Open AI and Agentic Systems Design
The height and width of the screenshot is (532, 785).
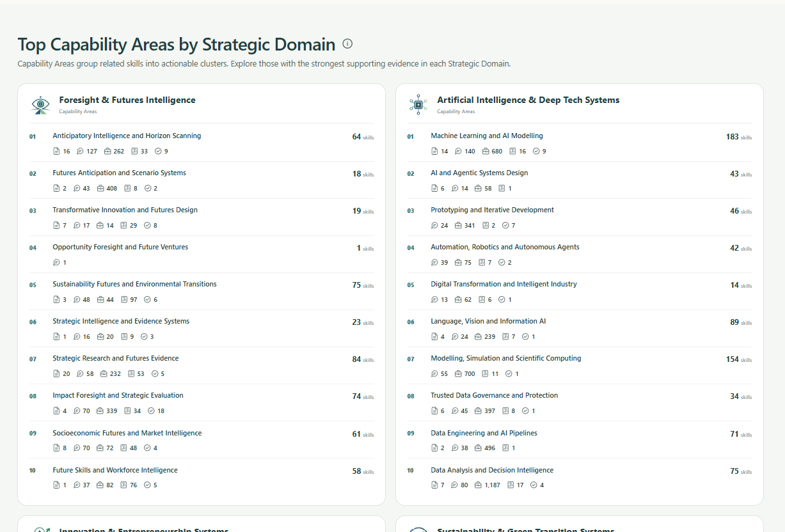(479, 173)
